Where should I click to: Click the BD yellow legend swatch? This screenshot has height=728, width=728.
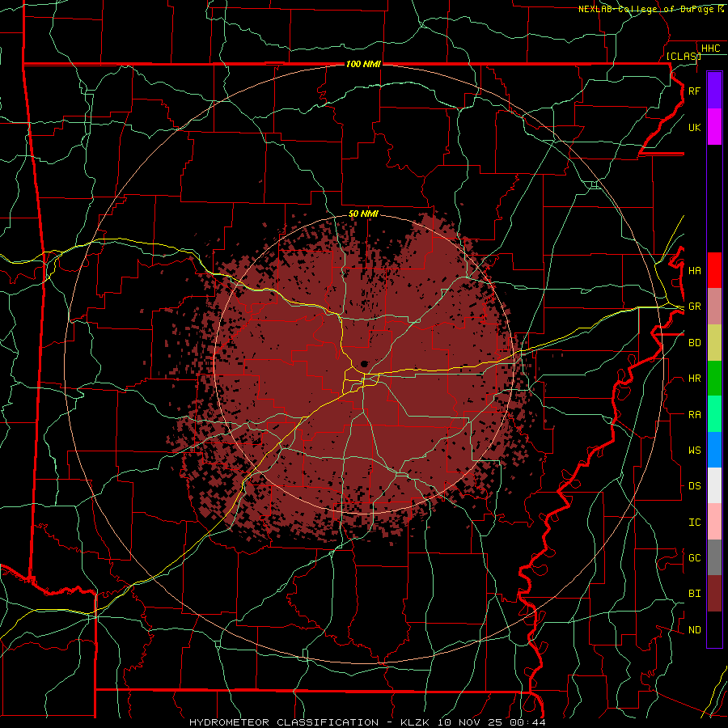[714, 343]
